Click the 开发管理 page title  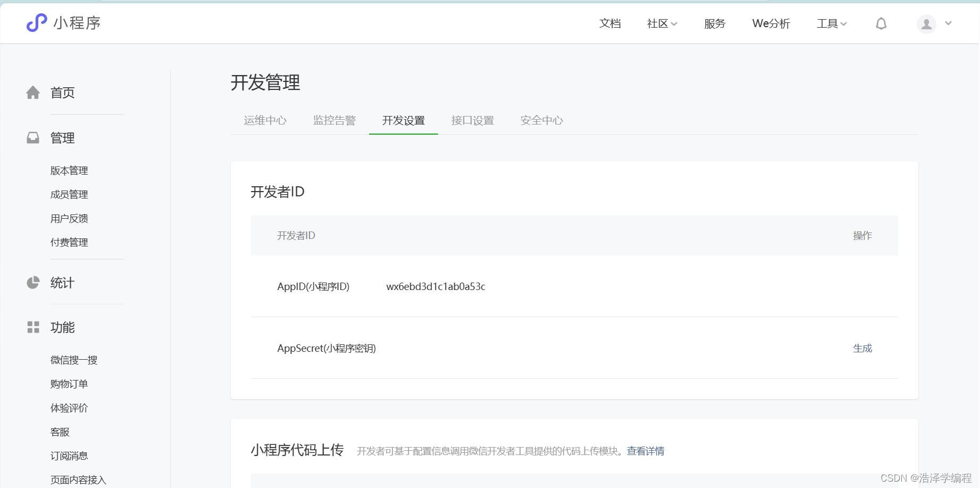(x=265, y=82)
